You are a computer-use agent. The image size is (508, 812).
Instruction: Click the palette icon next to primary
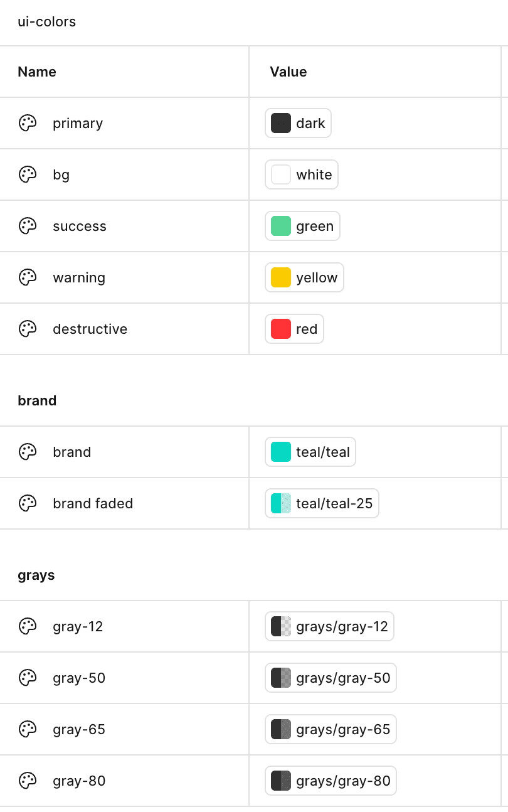coord(28,123)
